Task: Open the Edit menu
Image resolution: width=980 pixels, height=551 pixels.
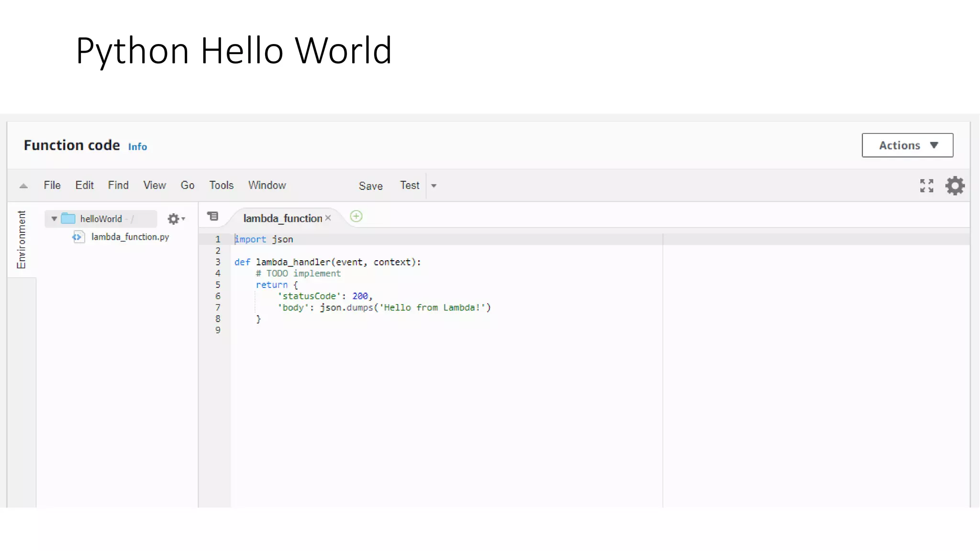Action: click(84, 186)
